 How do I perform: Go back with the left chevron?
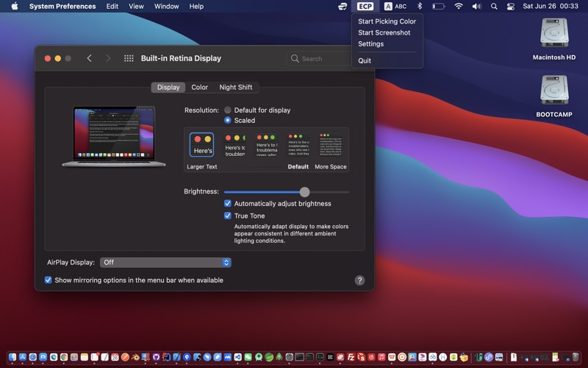point(89,58)
